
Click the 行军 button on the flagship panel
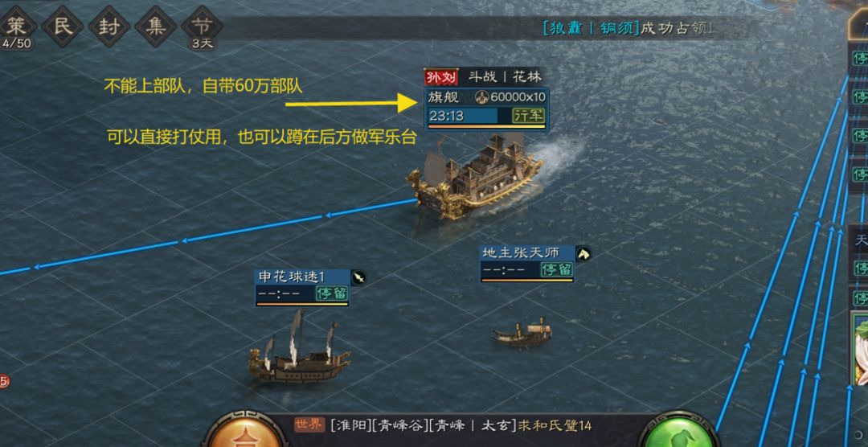click(529, 116)
